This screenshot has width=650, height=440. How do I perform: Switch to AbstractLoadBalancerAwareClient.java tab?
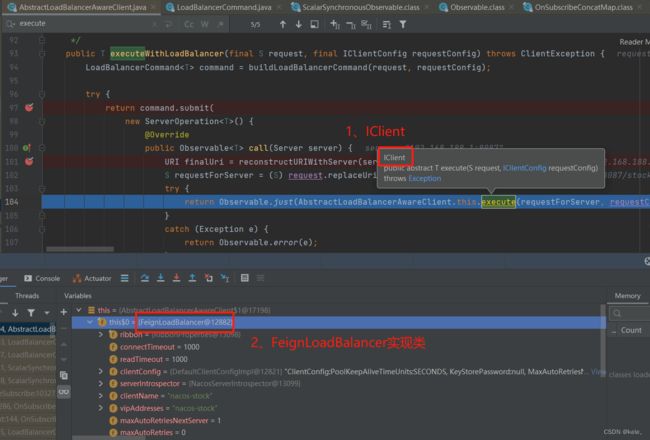click(82, 7)
